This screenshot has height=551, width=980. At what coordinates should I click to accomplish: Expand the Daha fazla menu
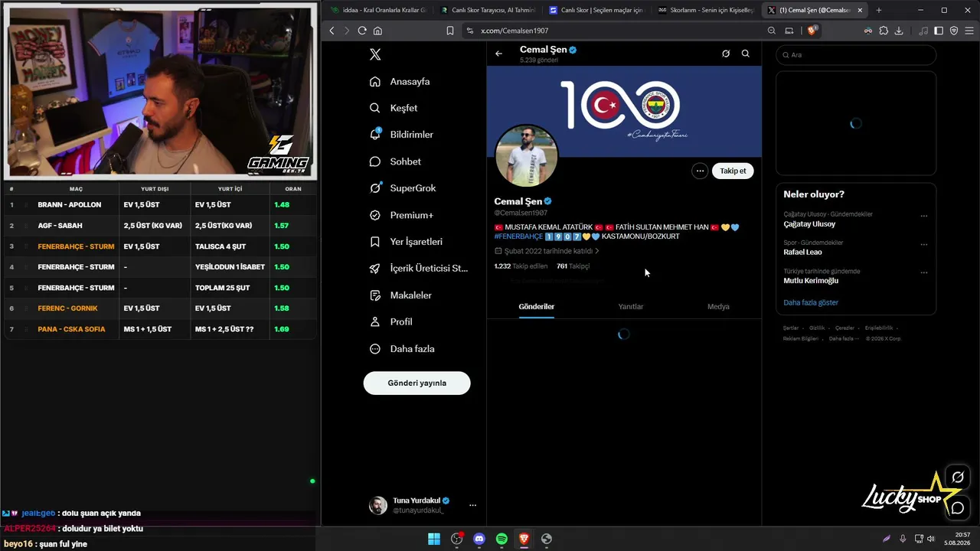coord(402,349)
